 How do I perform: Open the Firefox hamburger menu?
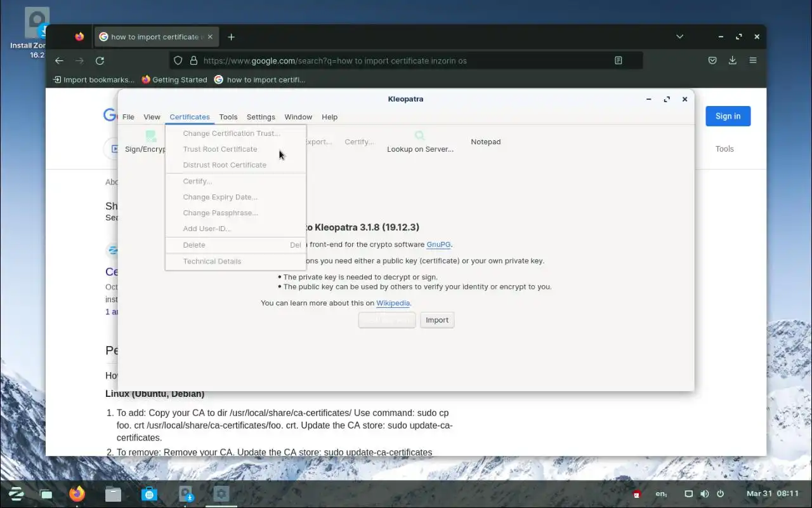coord(753,60)
